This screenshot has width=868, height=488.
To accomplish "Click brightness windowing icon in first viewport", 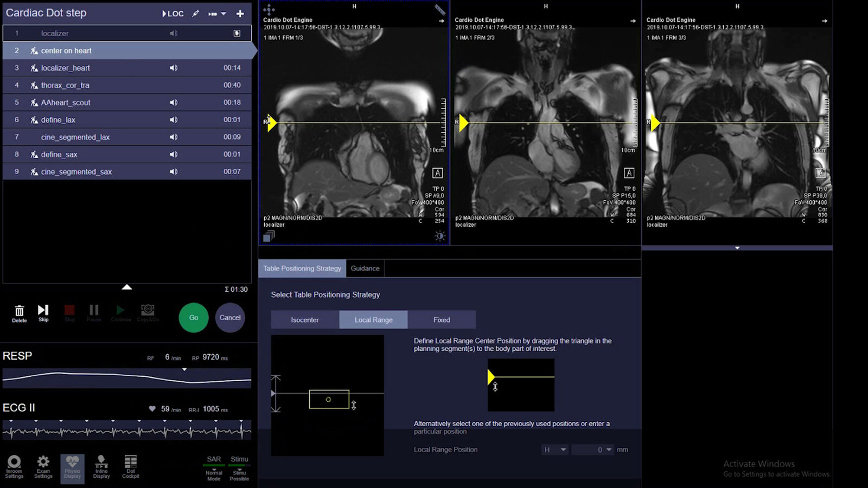I will (440, 236).
